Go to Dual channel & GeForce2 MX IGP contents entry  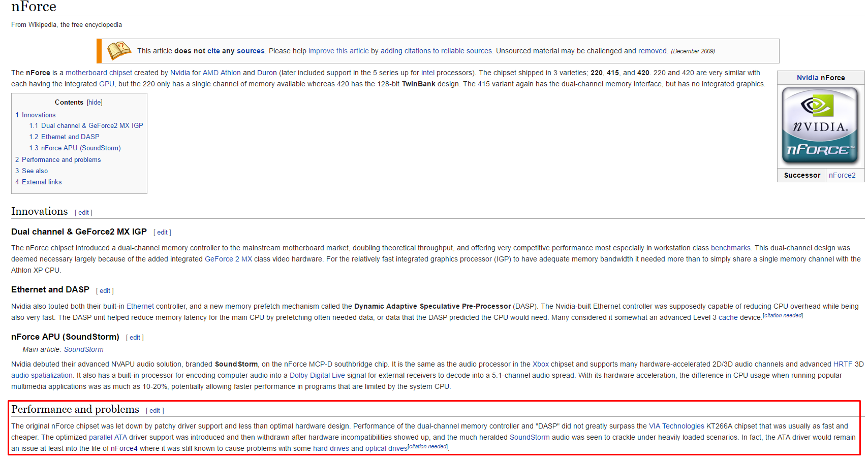pos(86,126)
